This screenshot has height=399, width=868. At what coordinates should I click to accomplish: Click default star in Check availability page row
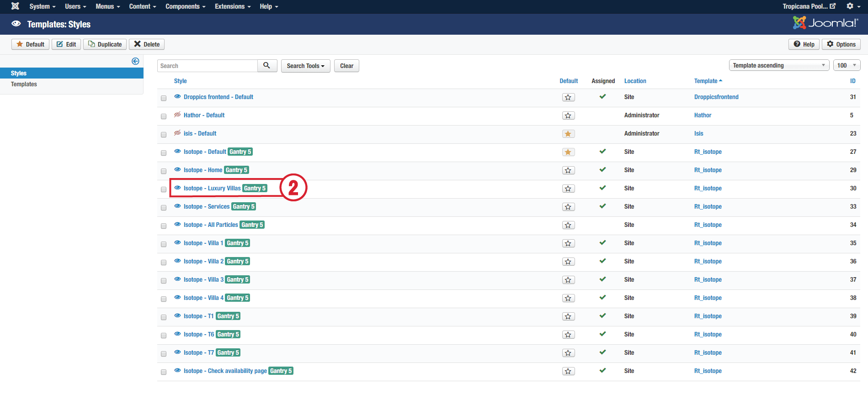coord(568,371)
